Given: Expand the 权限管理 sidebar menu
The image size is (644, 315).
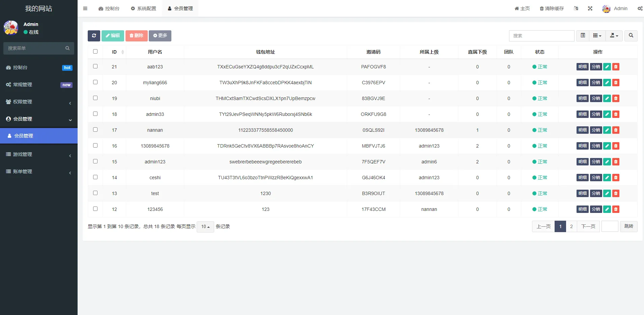Looking at the screenshot, I should pos(39,102).
